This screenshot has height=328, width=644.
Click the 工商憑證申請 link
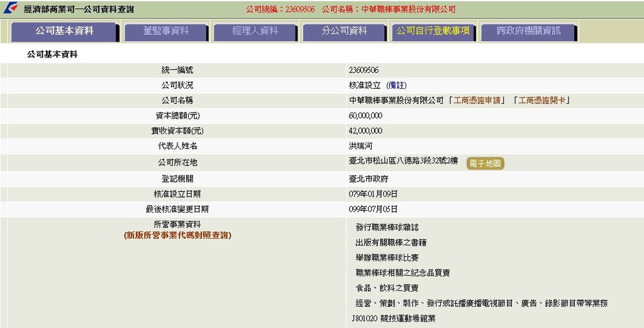point(477,100)
